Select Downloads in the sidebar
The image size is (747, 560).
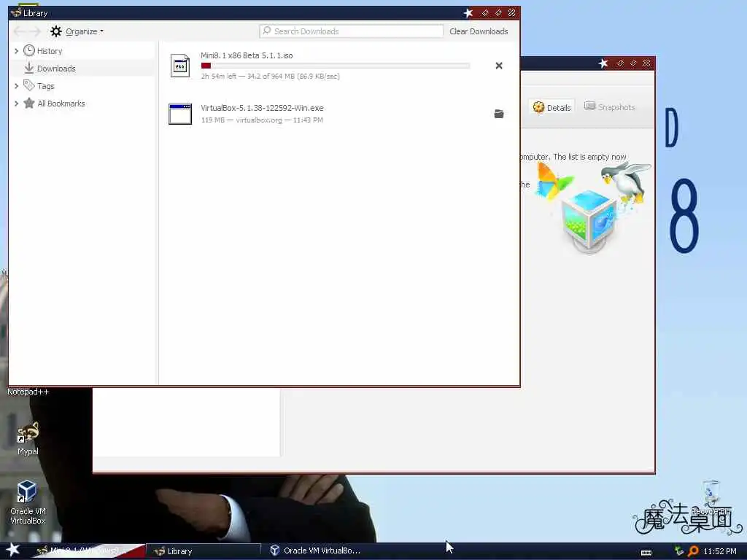tap(56, 69)
